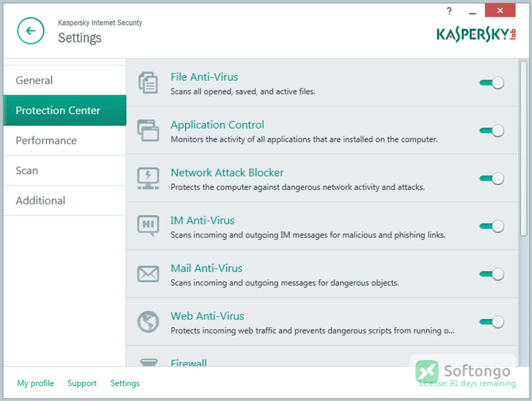Image resolution: width=532 pixels, height=401 pixels.
Task: Toggle File Anti-Virus switch off
Action: click(x=492, y=83)
